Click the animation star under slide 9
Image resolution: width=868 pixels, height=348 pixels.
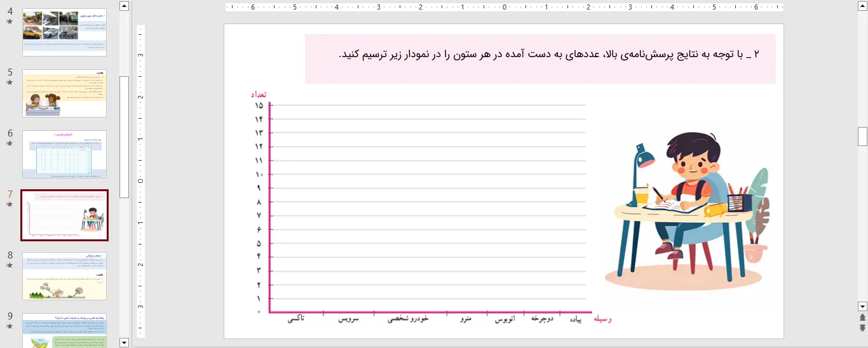coord(10,326)
